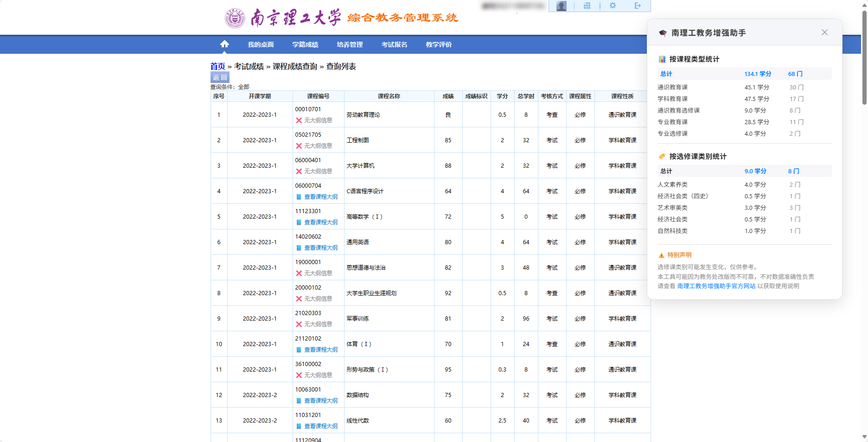Screen dimensions: 868x442
Task: Open the 培养管理 menu
Action: coord(350,44)
